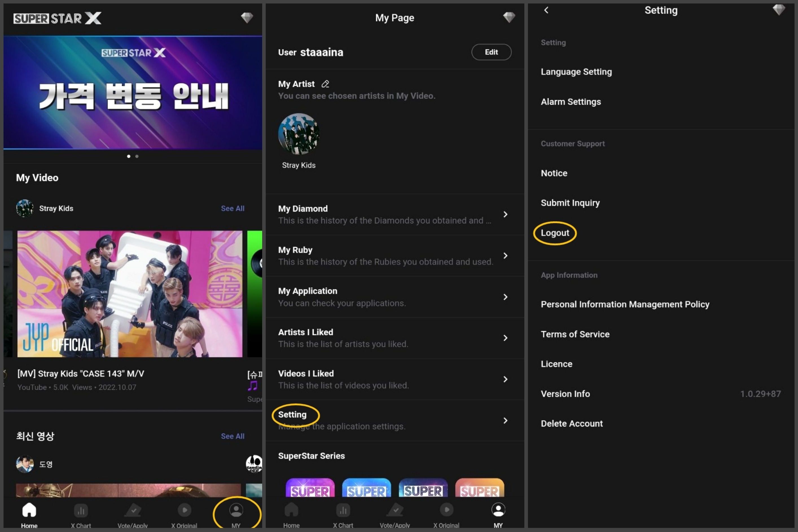Open the Videos I Liked row title
This screenshot has height=532, width=798.
click(x=306, y=374)
